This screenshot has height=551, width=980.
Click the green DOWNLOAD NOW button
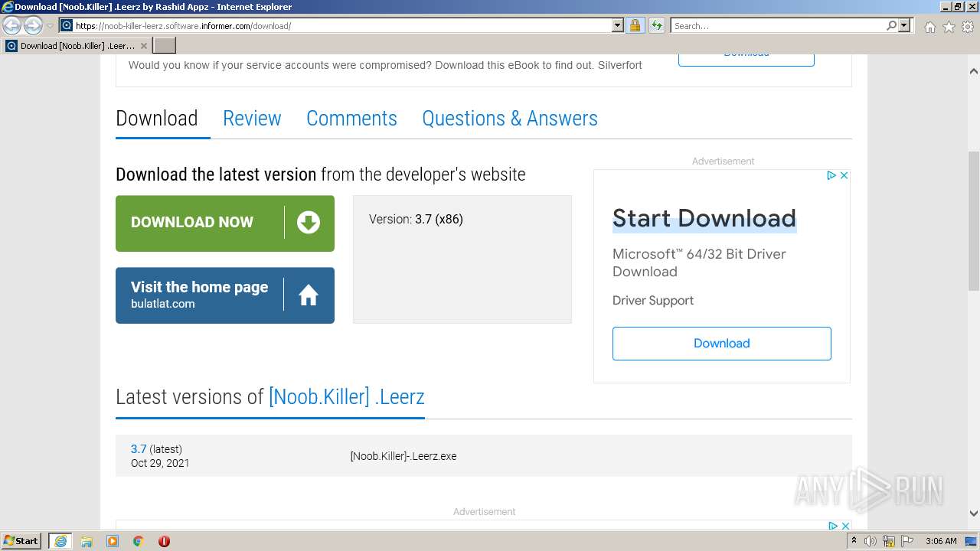(x=225, y=223)
